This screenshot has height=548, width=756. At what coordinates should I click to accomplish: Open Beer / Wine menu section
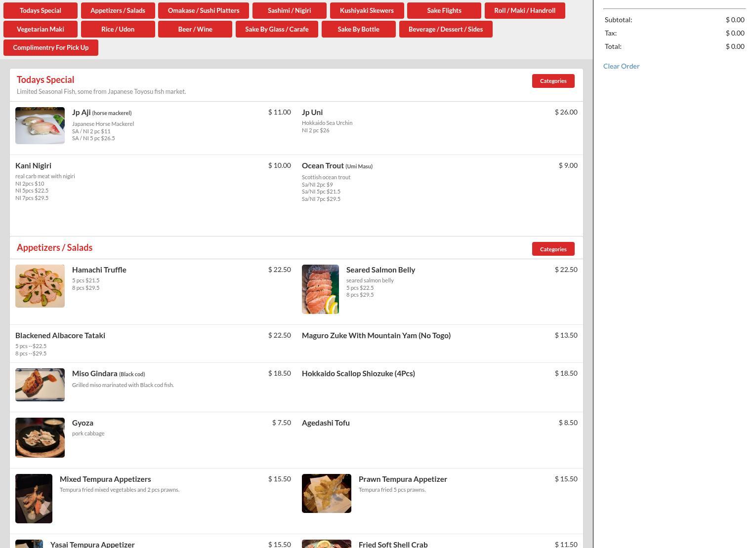(195, 29)
